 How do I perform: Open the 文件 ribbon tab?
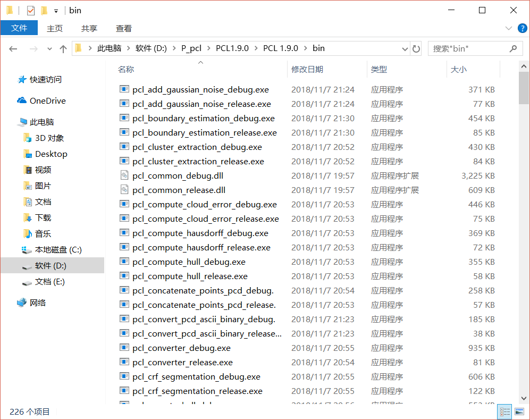click(x=19, y=28)
